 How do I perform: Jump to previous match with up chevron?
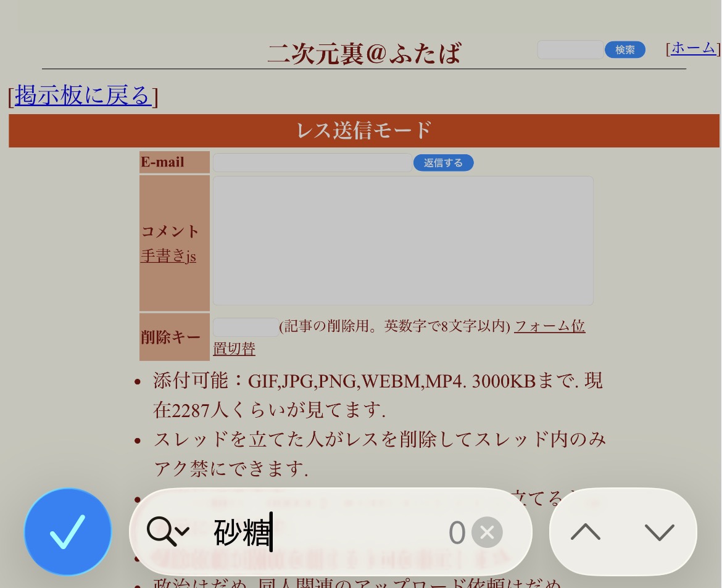586,532
